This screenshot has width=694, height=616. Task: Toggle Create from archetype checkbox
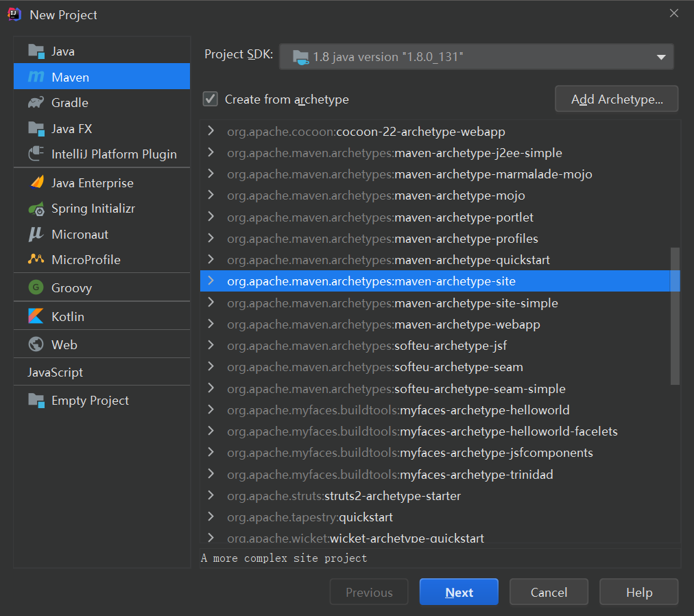tap(211, 99)
